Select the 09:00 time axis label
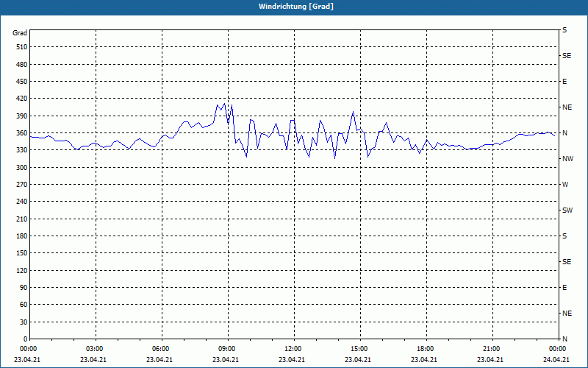 (x=226, y=349)
